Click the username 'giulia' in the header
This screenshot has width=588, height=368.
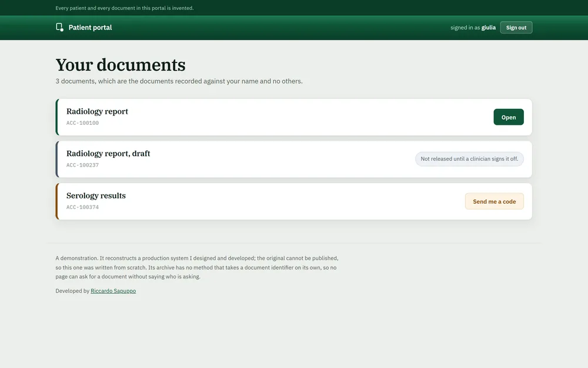488,28
